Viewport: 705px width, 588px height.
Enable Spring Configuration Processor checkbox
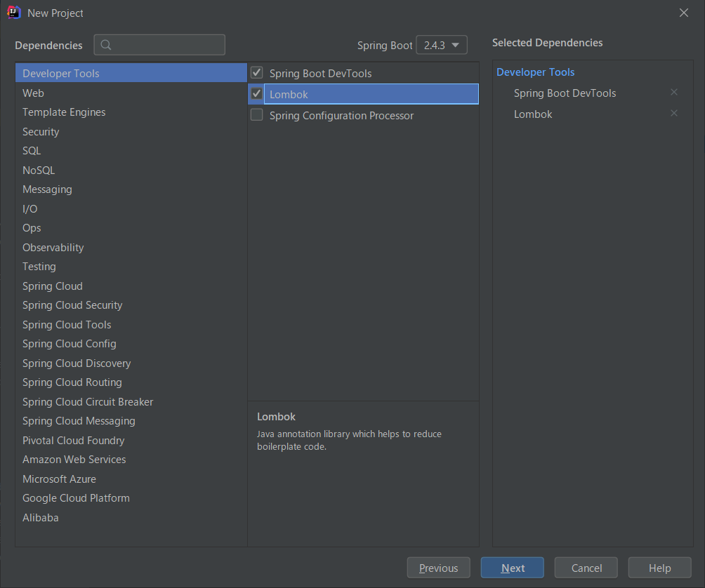pyautogui.click(x=257, y=115)
